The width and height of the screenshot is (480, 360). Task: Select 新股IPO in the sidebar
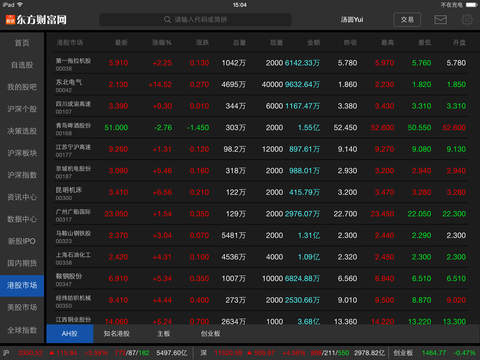[22, 241]
